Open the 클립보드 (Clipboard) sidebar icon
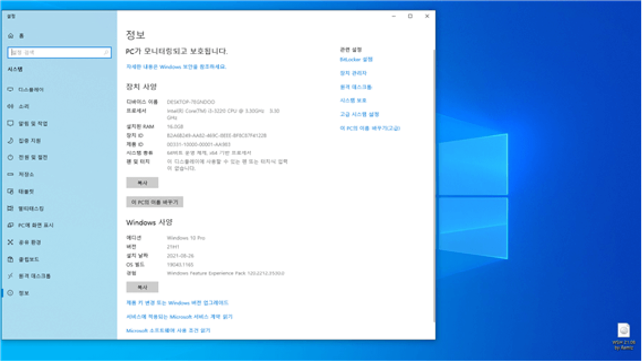The image size is (644, 362). 11,260
